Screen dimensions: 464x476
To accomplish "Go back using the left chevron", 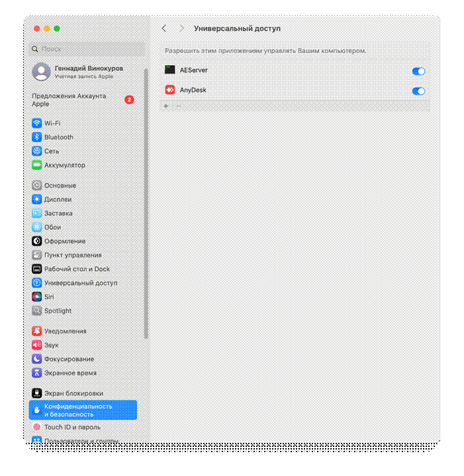I will tap(164, 28).
